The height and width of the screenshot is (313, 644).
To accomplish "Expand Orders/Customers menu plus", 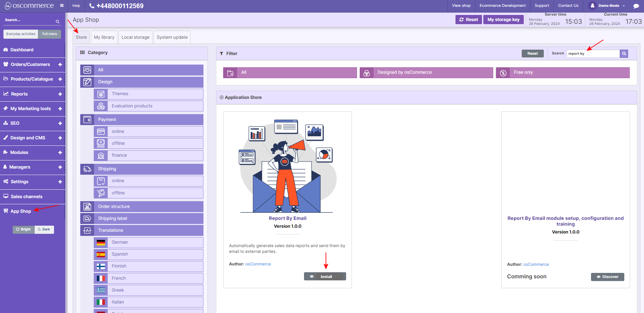I will (x=60, y=65).
